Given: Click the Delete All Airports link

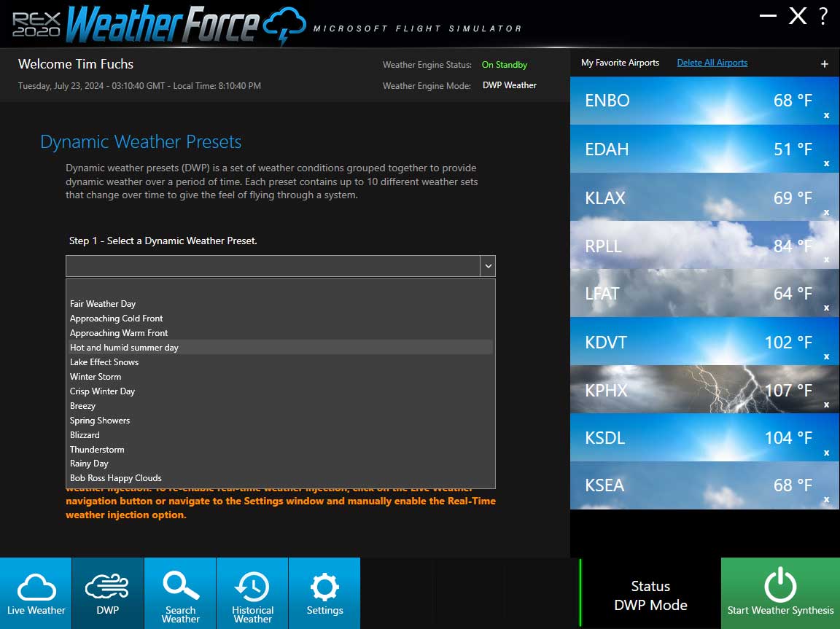Looking at the screenshot, I should pos(712,62).
